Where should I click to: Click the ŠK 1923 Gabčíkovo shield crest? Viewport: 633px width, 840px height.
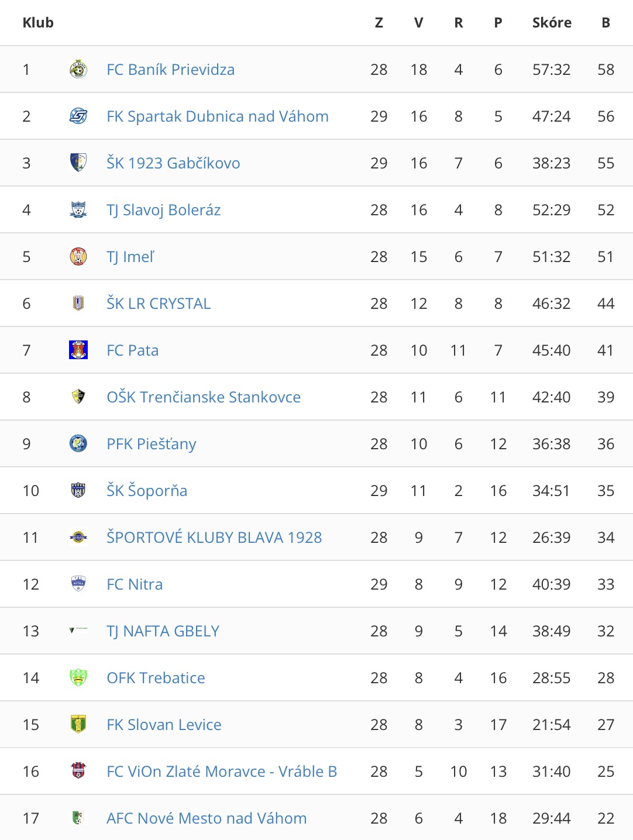[78, 163]
